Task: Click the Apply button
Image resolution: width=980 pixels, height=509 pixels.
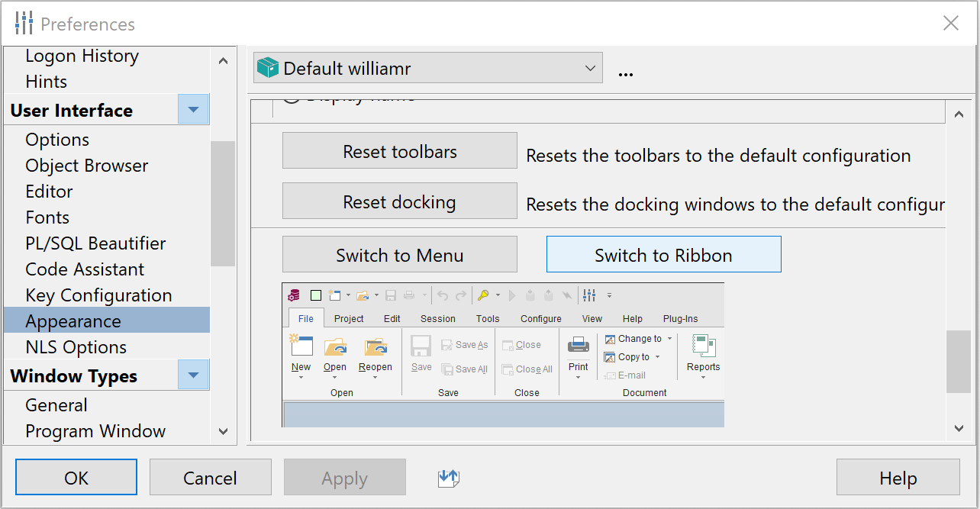Action: pos(345,477)
